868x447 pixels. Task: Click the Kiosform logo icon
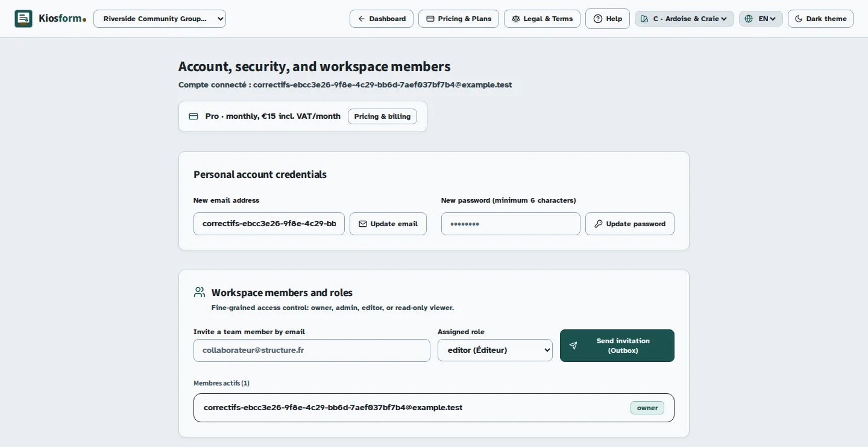(x=24, y=19)
